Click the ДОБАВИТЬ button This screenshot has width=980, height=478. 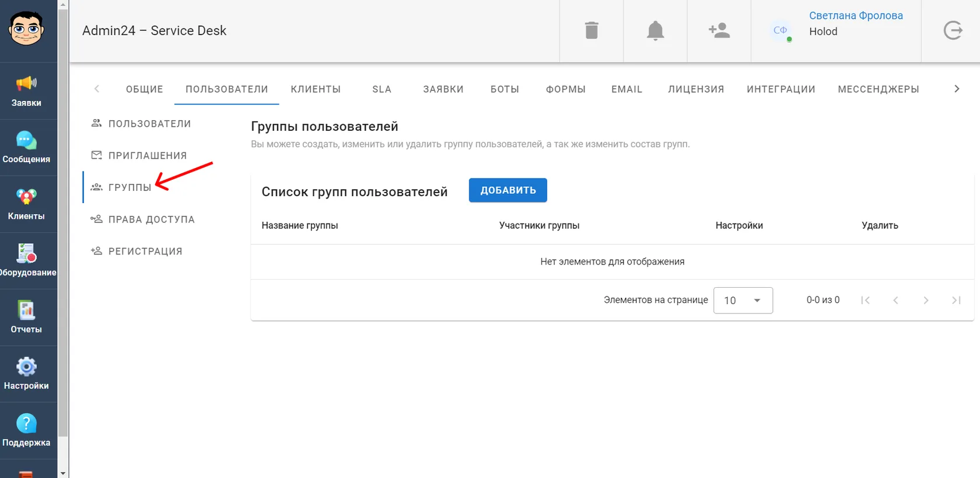(508, 190)
